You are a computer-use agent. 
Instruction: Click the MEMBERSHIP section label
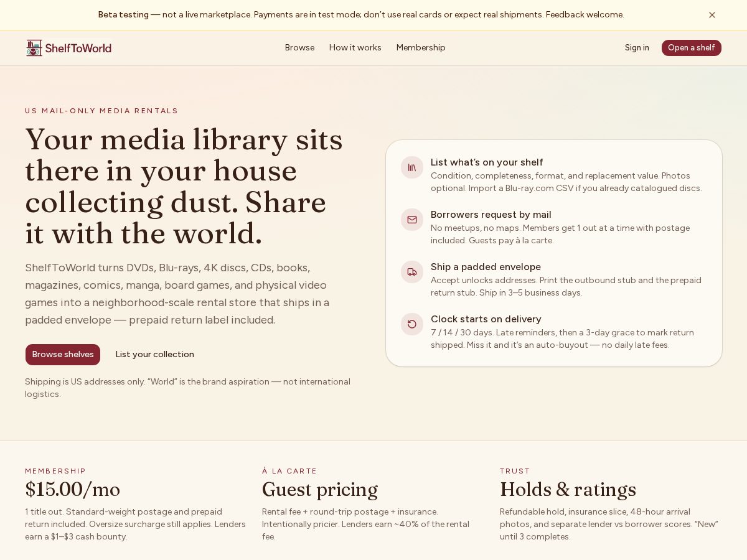click(x=55, y=471)
